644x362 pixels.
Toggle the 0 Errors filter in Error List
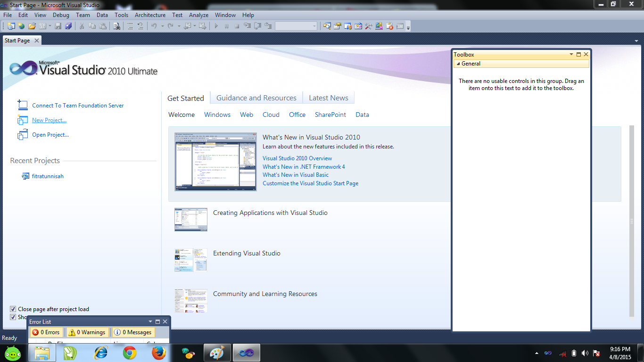(46, 332)
